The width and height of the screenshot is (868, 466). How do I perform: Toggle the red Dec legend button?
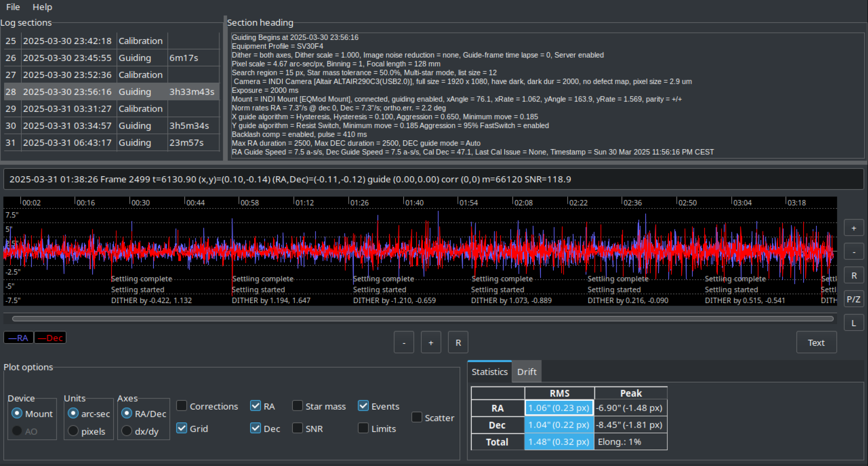pyautogui.click(x=50, y=338)
